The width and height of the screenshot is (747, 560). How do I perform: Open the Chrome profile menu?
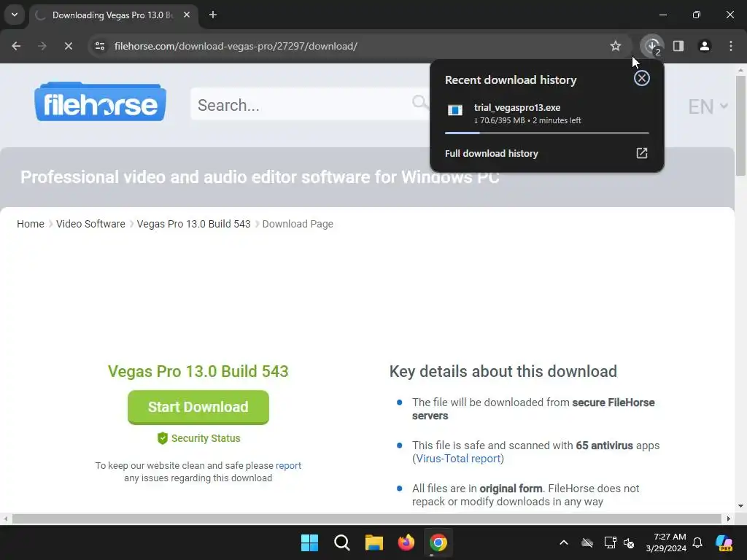[x=705, y=46]
